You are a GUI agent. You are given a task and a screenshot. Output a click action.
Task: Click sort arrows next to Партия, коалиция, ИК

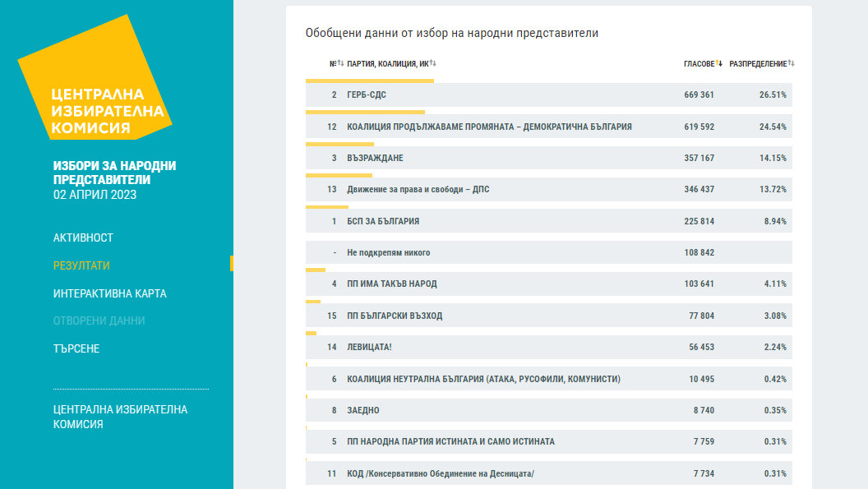coord(432,63)
